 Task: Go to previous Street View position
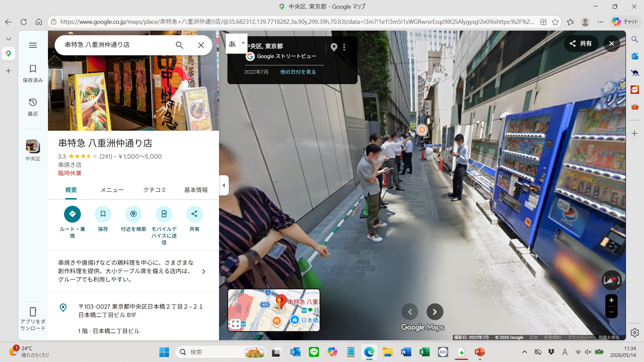(410, 312)
